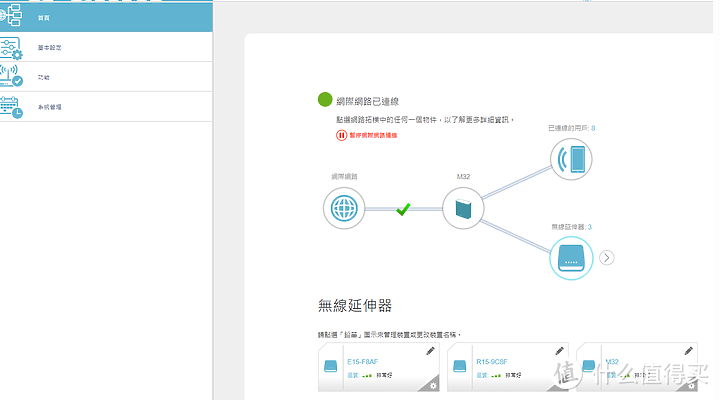The width and height of the screenshot is (720, 400).
Task: Edit the E15-F8AF extender name with pencil
Action: tap(430, 351)
